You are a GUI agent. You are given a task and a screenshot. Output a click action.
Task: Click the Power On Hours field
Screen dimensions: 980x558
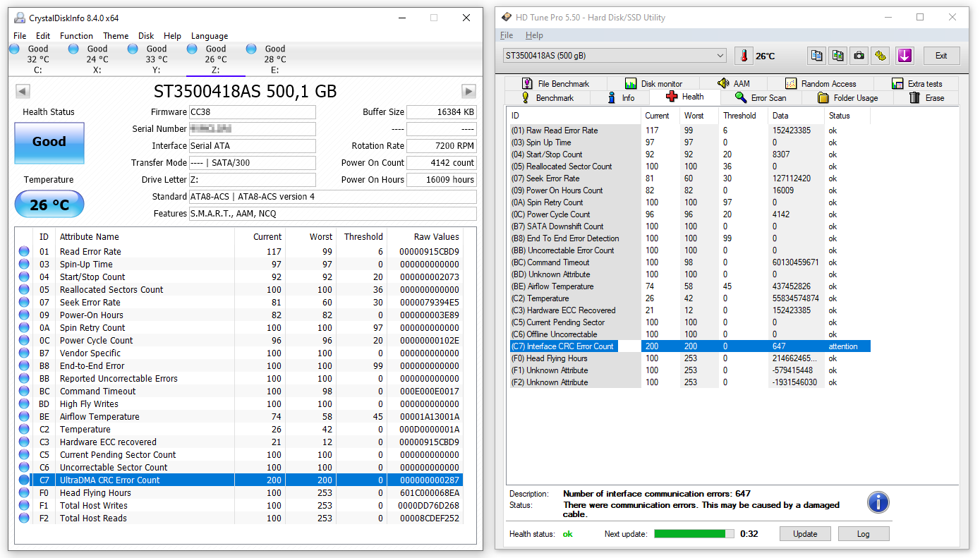(442, 180)
